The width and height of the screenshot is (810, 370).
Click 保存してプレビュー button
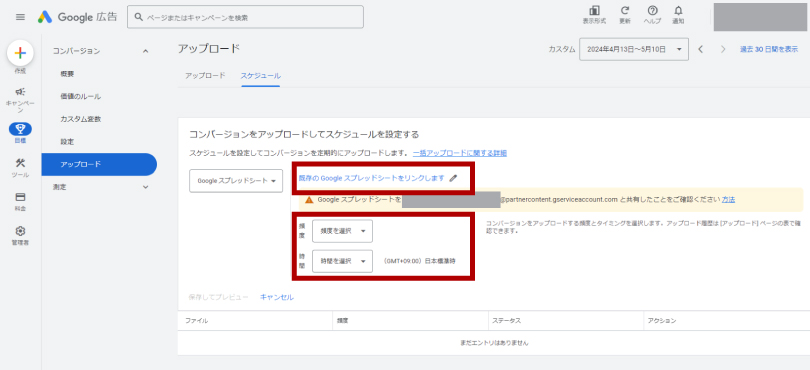(x=219, y=297)
